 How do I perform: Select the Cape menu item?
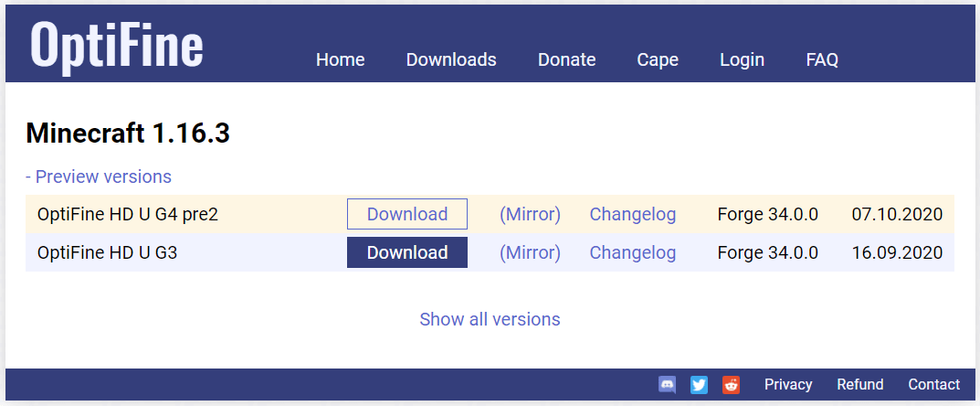(658, 59)
